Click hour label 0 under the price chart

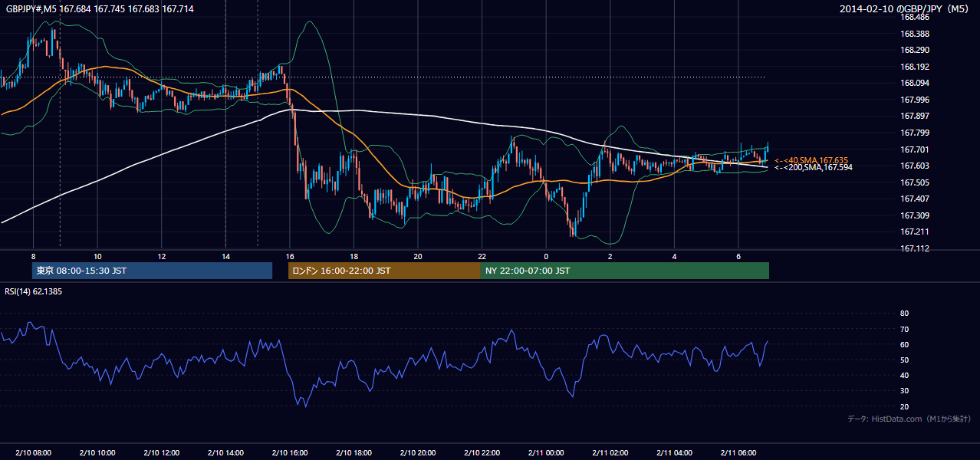546,256
